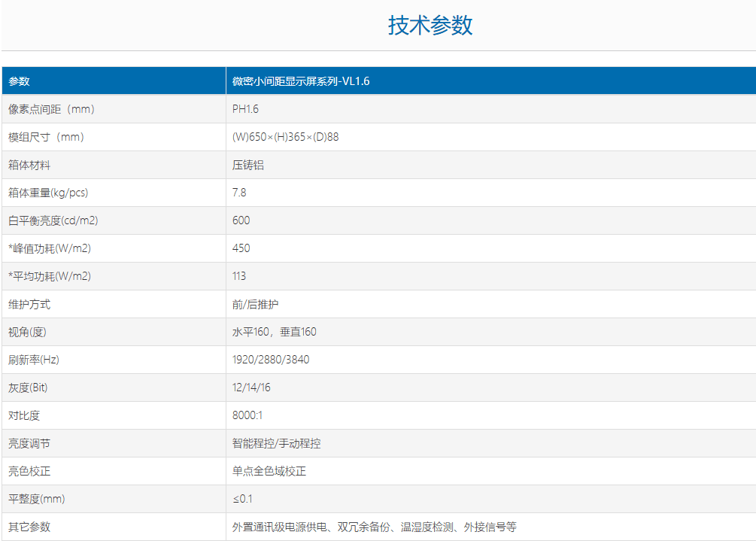This screenshot has width=756, height=541.
Task: Click the 其它参数 row label
Action: [x=29, y=527]
